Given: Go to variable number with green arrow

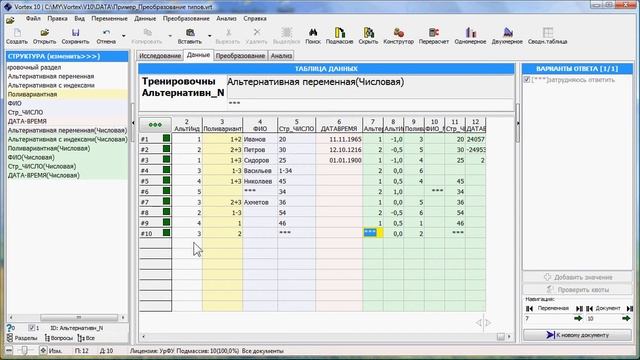Looking at the screenshot, I should coord(578,318).
